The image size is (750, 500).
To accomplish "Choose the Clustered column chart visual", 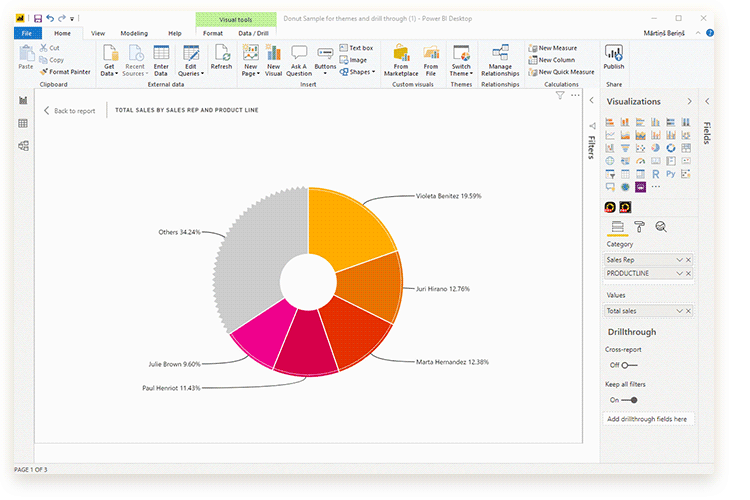I will 655,122.
